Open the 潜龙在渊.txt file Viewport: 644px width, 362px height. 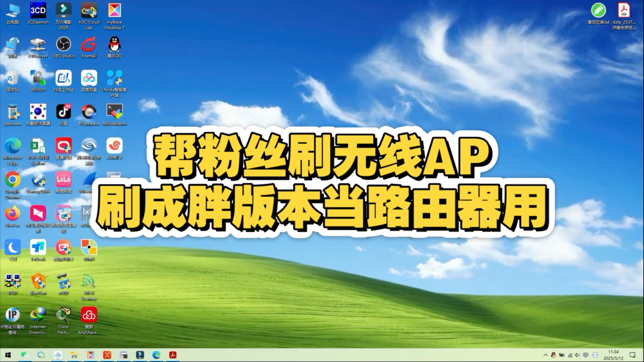(598, 14)
